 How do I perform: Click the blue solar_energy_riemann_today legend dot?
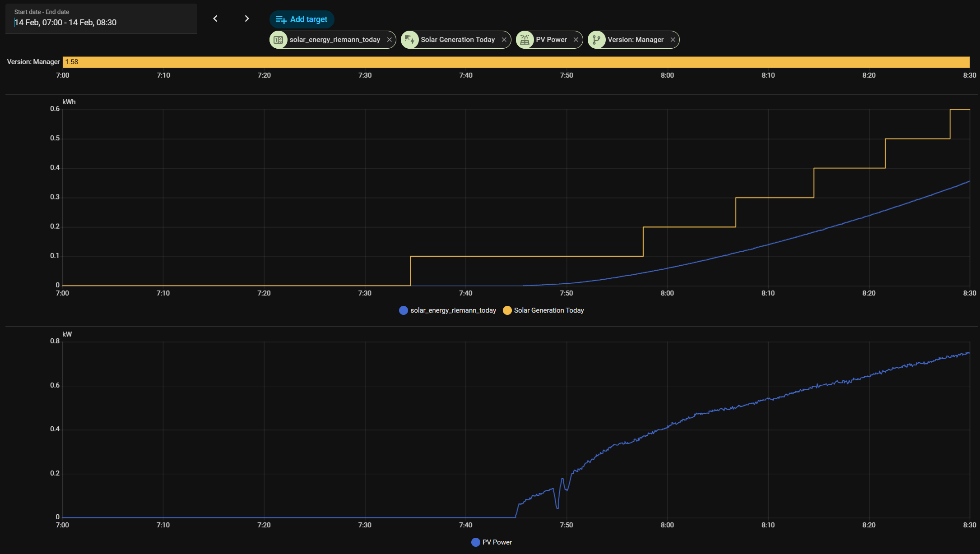(x=404, y=310)
